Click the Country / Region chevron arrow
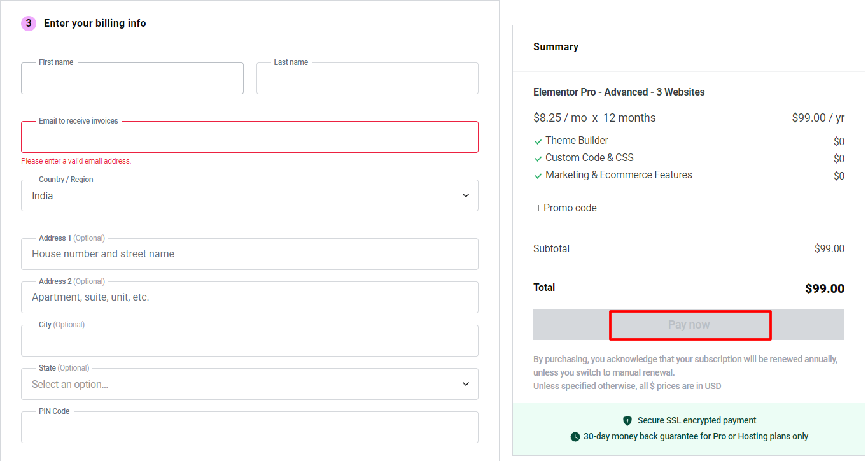 click(x=466, y=195)
